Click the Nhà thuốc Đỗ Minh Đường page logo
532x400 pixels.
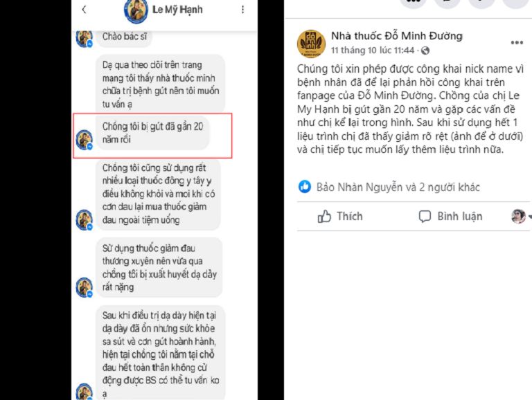(311, 44)
